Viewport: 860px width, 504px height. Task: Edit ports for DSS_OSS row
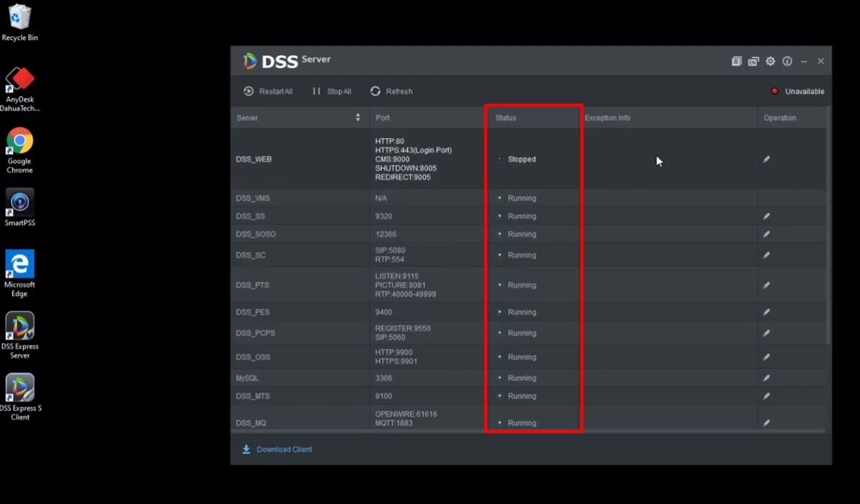tap(766, 357)
